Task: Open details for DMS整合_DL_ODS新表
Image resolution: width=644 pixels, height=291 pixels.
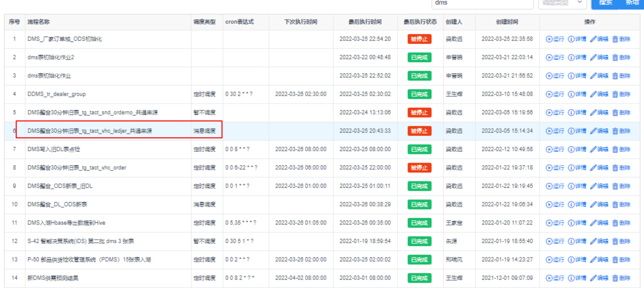Action: click(577, 205)
